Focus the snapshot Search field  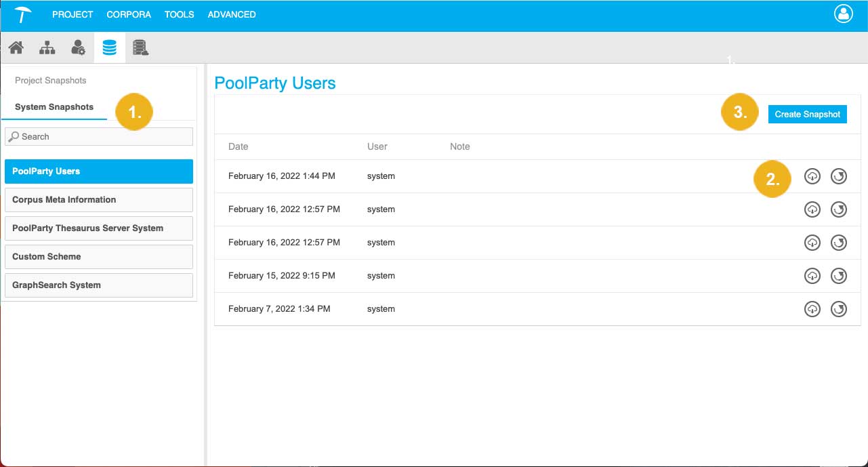[x=102, y=136]
